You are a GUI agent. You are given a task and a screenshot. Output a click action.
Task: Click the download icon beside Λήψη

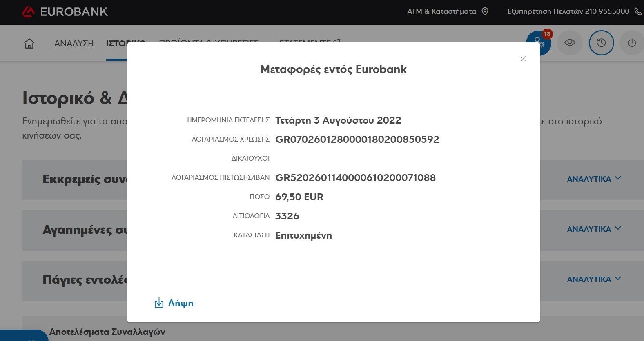159,303
